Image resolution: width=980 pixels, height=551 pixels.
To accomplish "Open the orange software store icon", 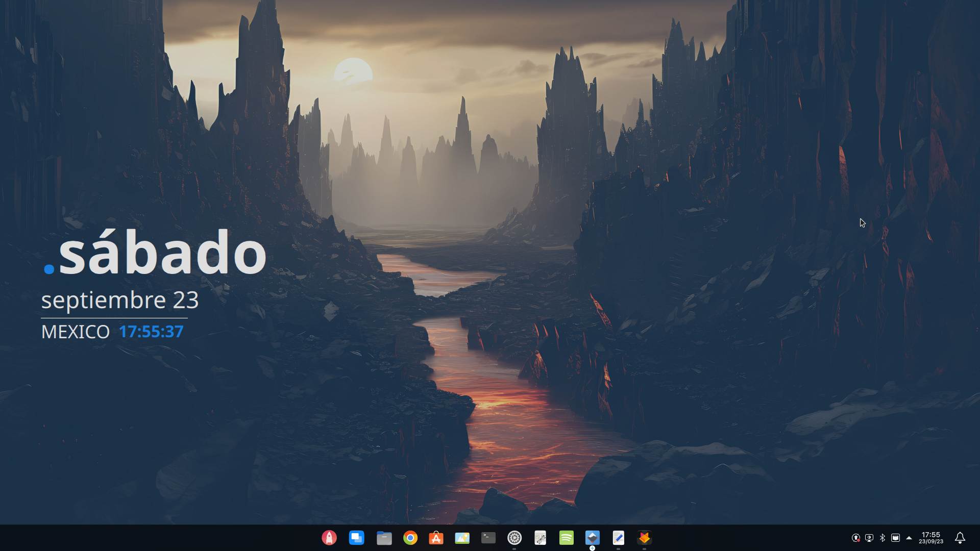I will point(436,538).
